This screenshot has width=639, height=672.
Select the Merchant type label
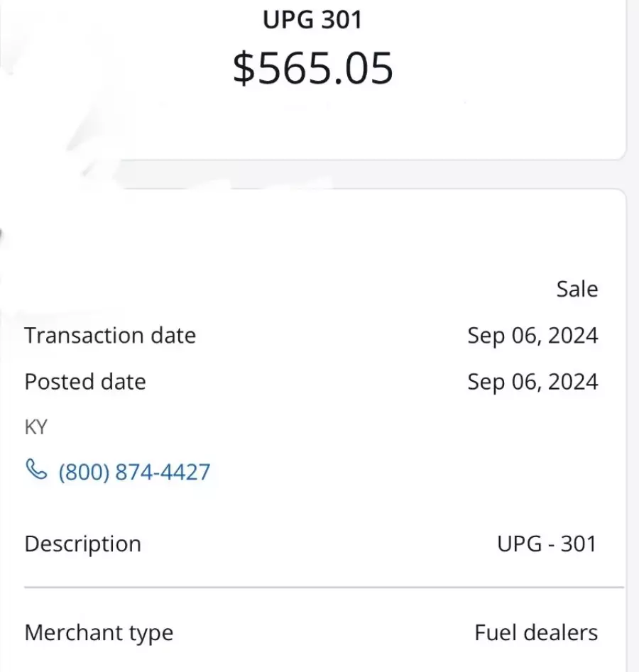coord(99,634)
